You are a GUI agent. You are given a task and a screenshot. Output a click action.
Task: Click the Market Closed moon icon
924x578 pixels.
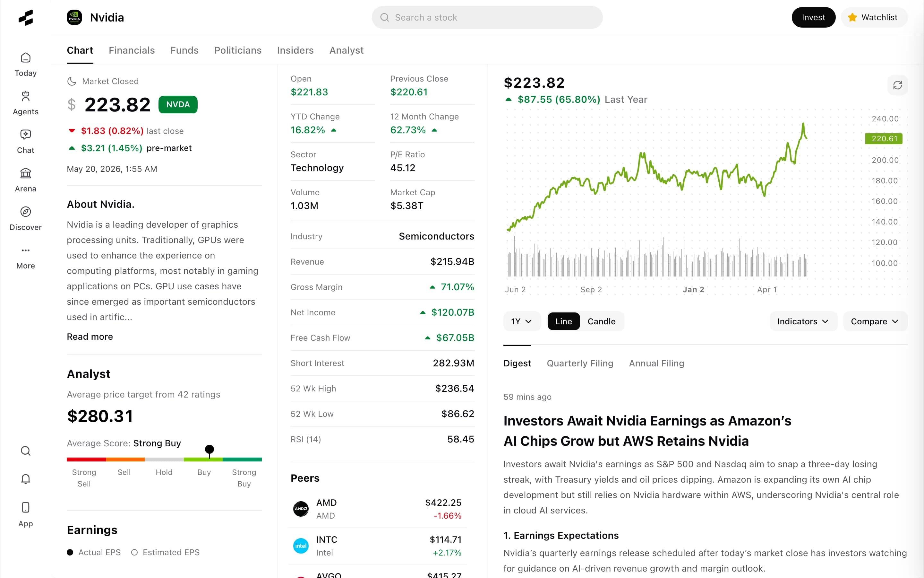[x=72, y=81]
